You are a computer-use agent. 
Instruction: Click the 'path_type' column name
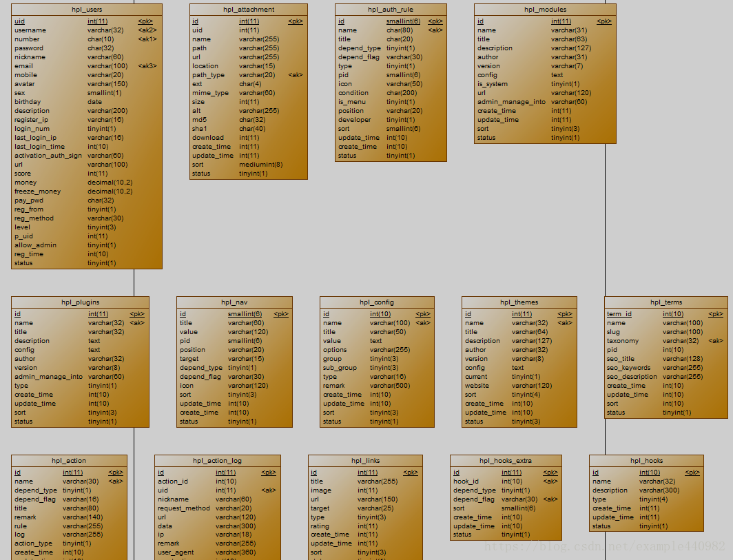208,75
